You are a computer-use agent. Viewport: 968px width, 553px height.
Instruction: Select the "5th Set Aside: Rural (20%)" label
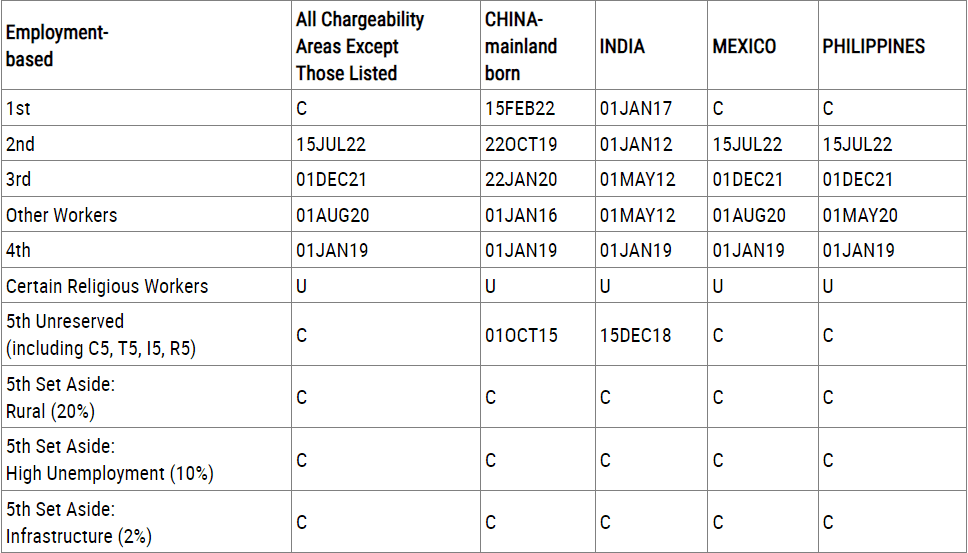tap(60, 397)
